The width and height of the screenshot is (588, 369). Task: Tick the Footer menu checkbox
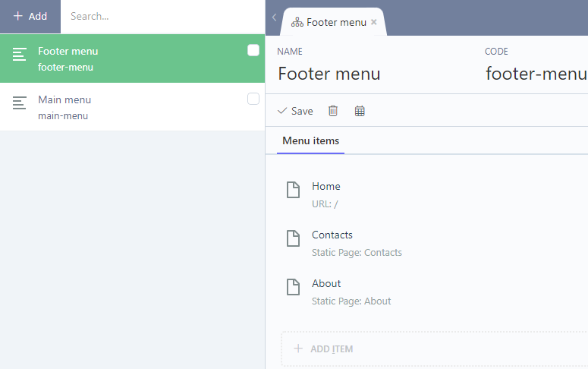click(253, 50)
